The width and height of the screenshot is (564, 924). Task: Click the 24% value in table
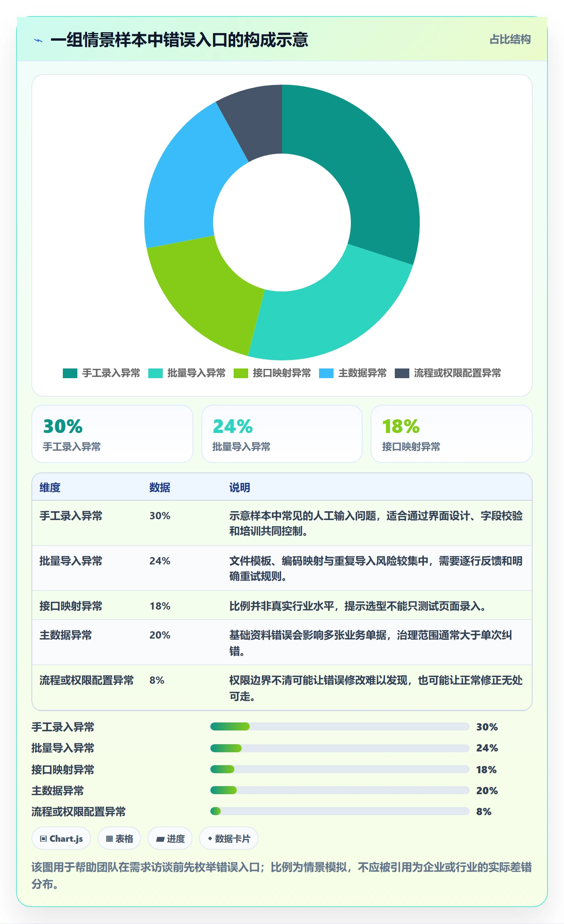160,561
